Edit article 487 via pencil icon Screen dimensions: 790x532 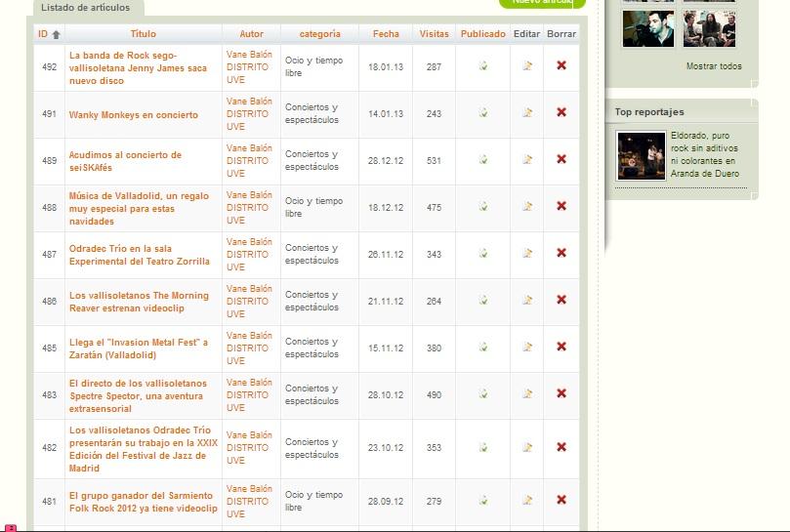[527, 253]
